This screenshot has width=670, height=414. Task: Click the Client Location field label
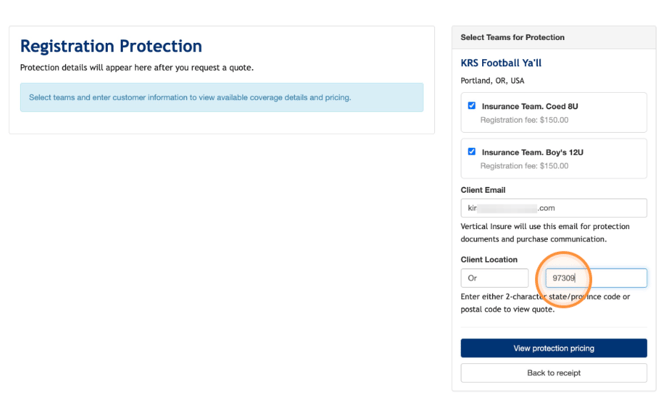(489, 260)
